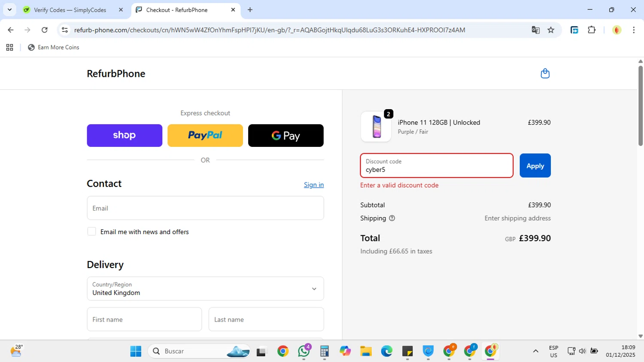Open site information icon in address bar
Image resolution: width=644 pixels, height=362 pixels.
(x=65, y=30)
